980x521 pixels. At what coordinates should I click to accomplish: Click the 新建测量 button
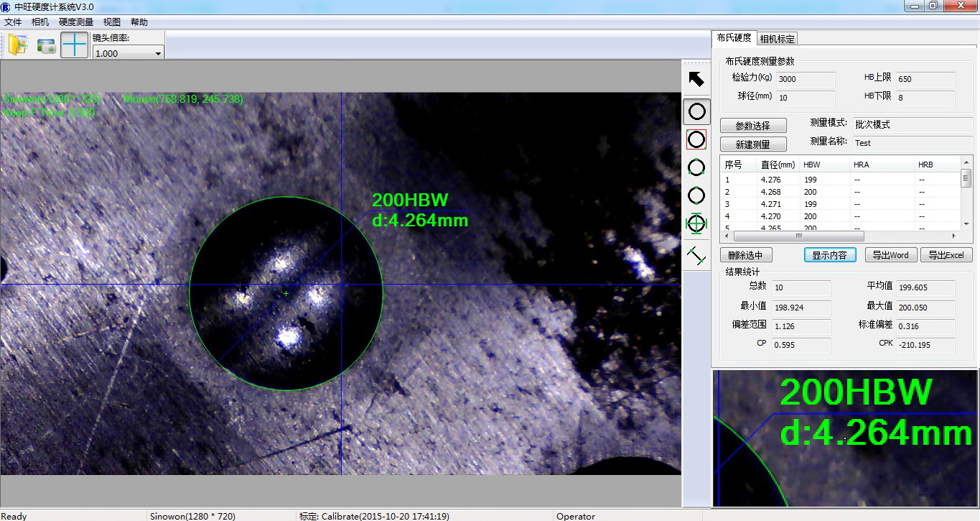click(753, 144)
